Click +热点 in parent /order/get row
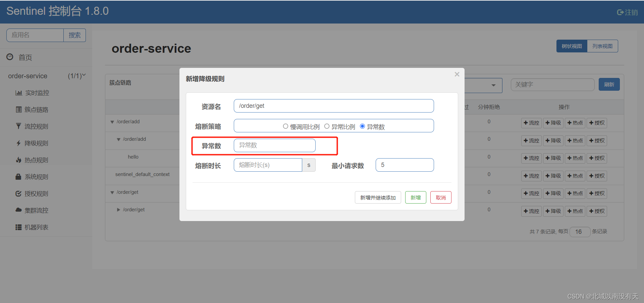This screenshot has width=644, height=303. pos(575,193)
